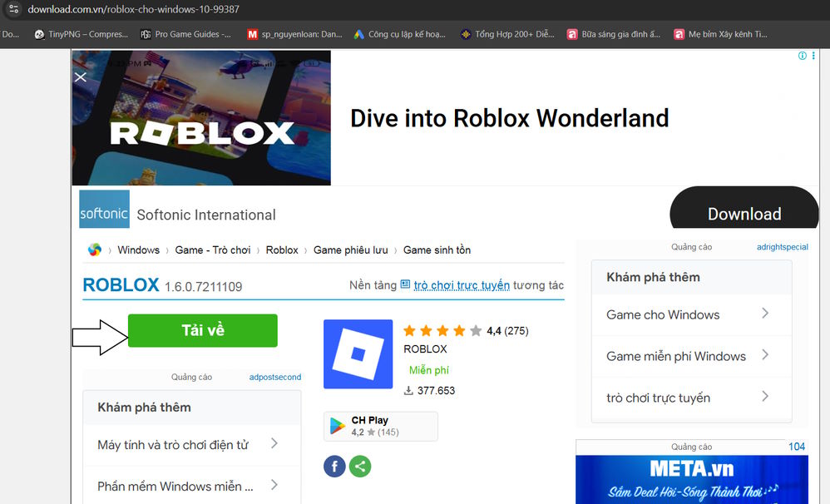Open the CH Play badge
This screenshot has width=830, height=504.
(381, 426)
